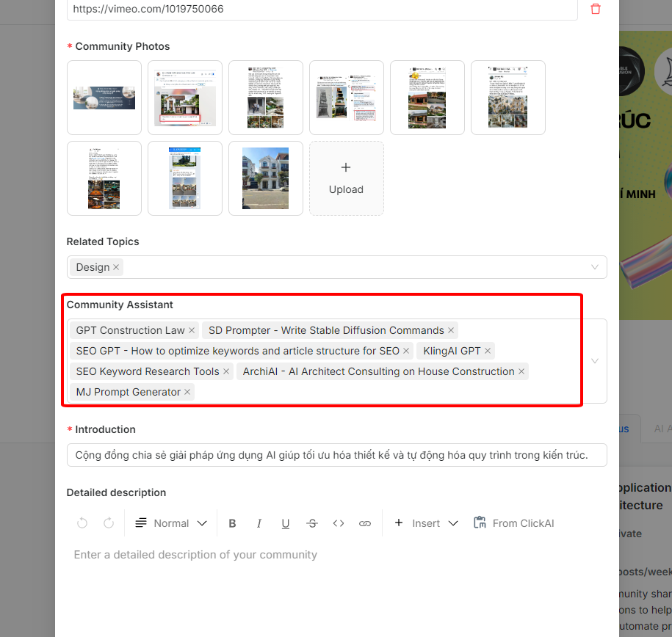Viewport: 672px width, 637px height.
Task: Remove the KlingAI GPT assistant tag
Action: click(x=488, y=351)
